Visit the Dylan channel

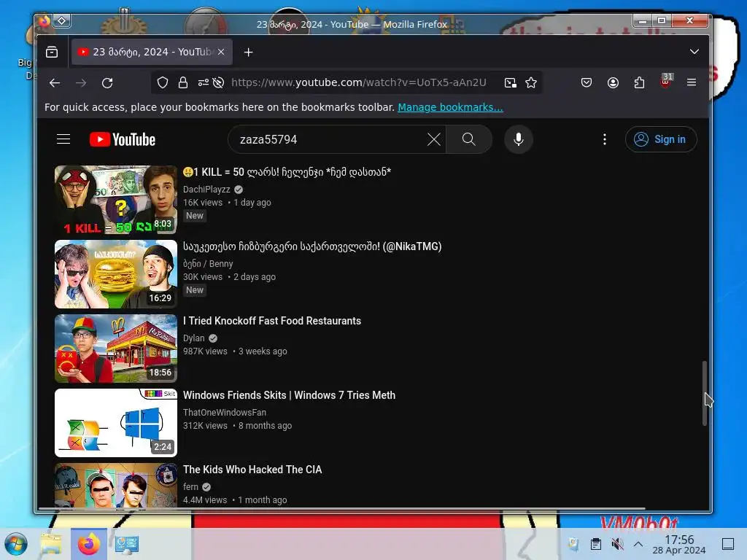194,338
